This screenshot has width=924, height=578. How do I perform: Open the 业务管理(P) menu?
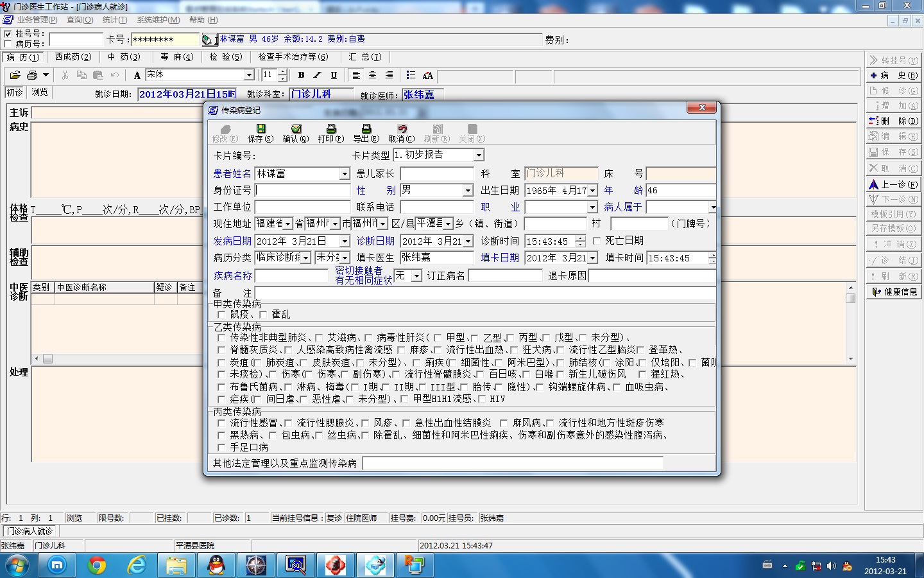point(37,20)
